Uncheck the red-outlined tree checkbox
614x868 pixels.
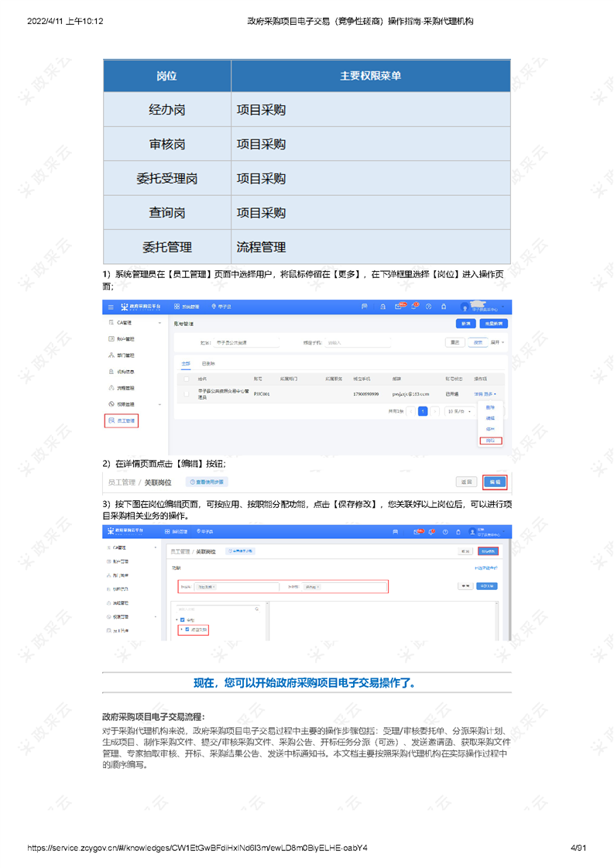tap(187, 630)
